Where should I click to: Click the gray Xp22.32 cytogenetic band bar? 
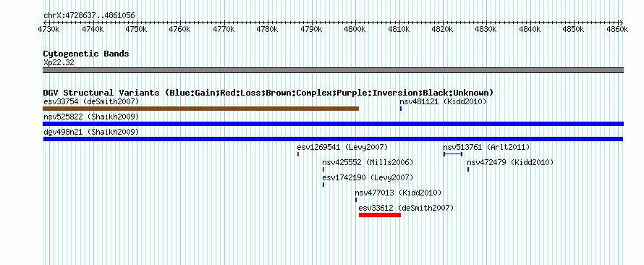333,70
